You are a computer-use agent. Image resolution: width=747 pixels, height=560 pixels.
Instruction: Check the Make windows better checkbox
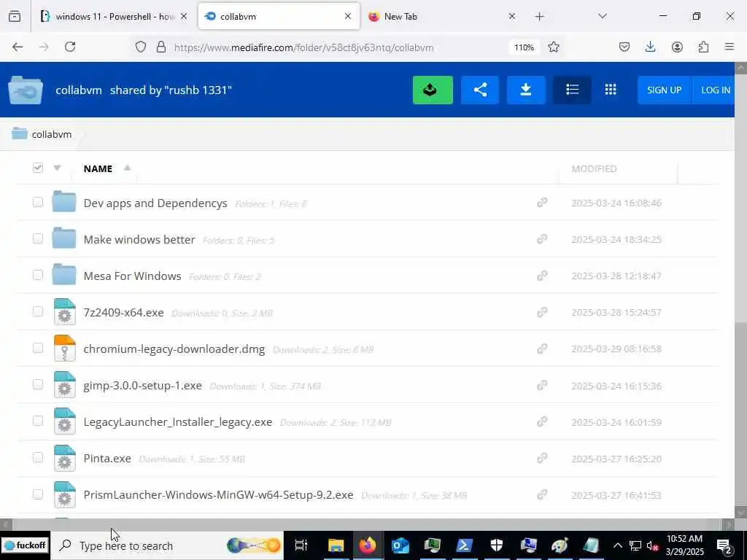coord(38,238)
